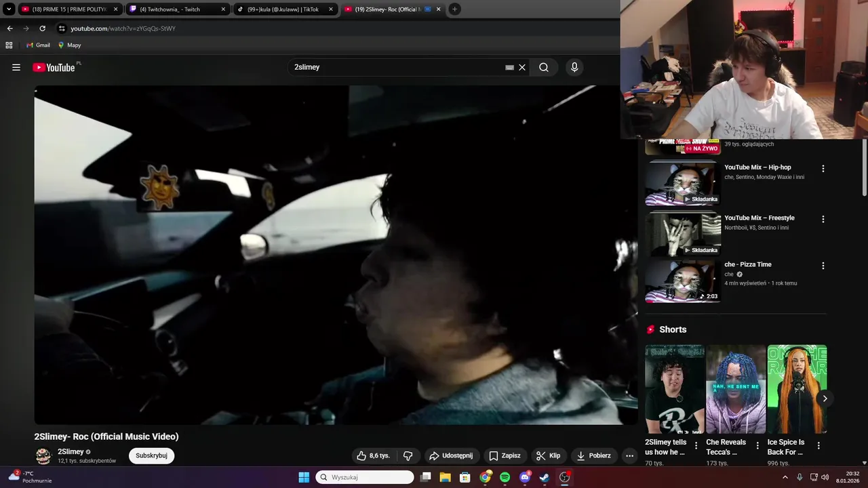868x488 pixels.
Task: Expand the tab search dropdown arrow
Action: (x=9, y=9)
